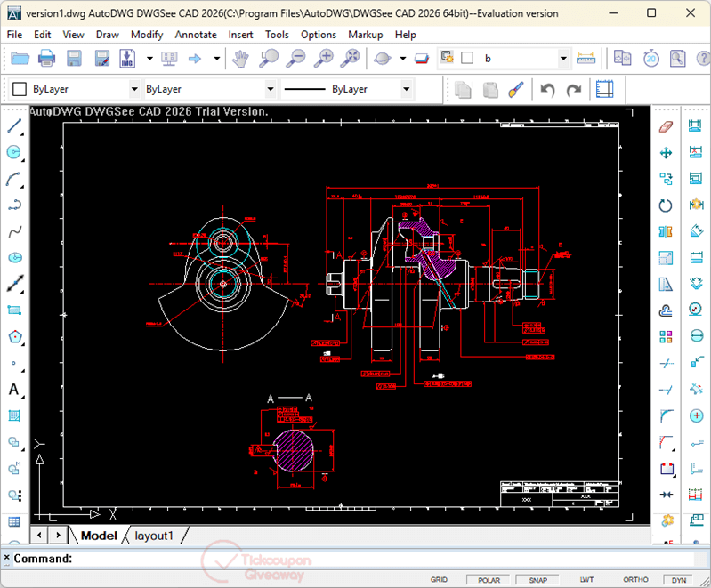Image resolution: width=711 pixels, height=588 pixels.
Task: Toggle DYN dynamic input
Action: coord(679,580)
